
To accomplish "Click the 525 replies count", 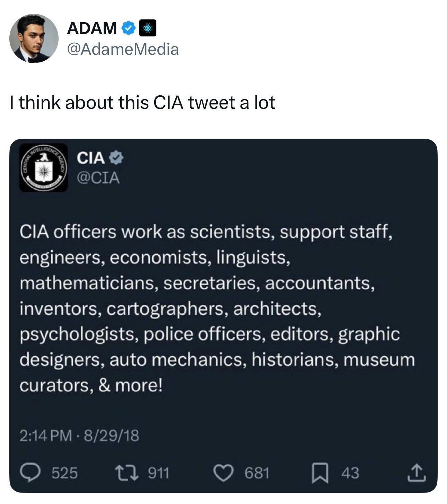I will [x=65, y=473].
